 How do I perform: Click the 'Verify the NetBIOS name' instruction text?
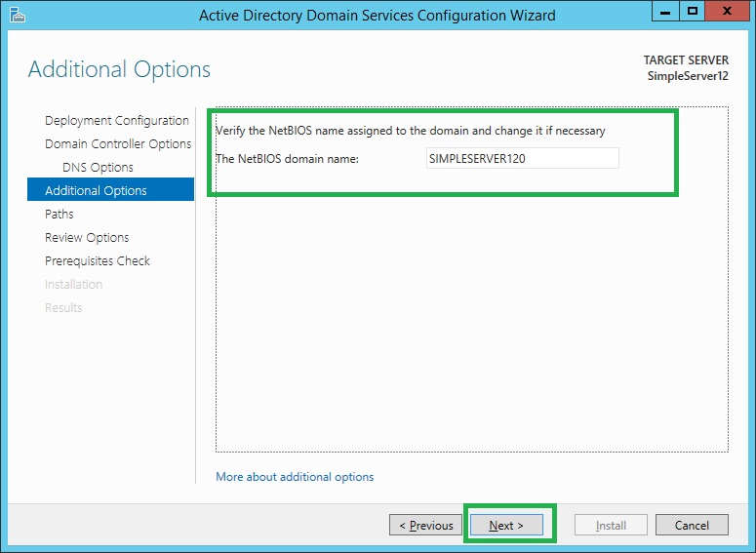click(411, 131)
